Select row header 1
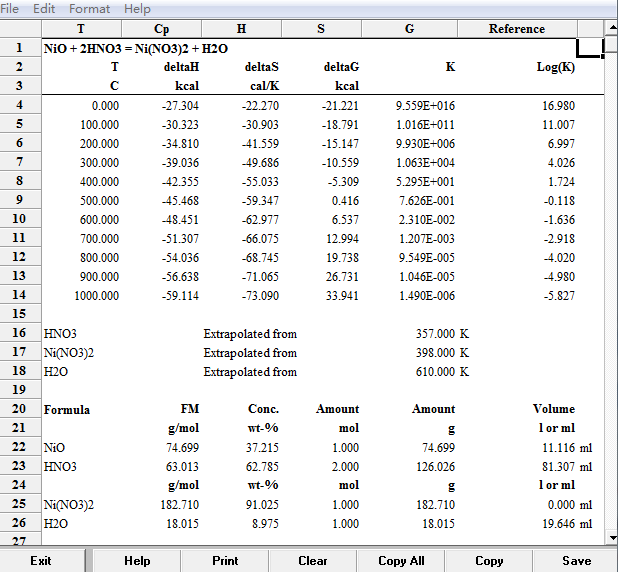618x572 pixels. (x=20, y=48)
